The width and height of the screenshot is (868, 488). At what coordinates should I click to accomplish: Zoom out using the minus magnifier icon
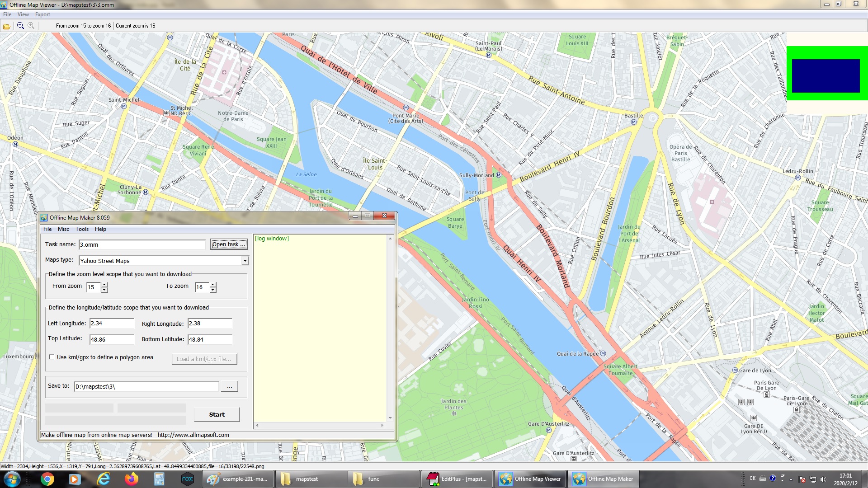coord(20,26)
